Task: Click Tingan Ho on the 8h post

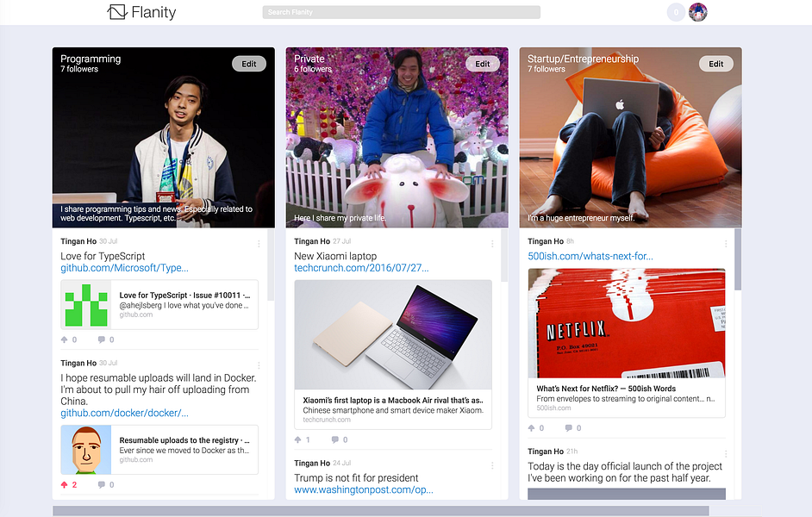Action: click(x=546, y=241)
